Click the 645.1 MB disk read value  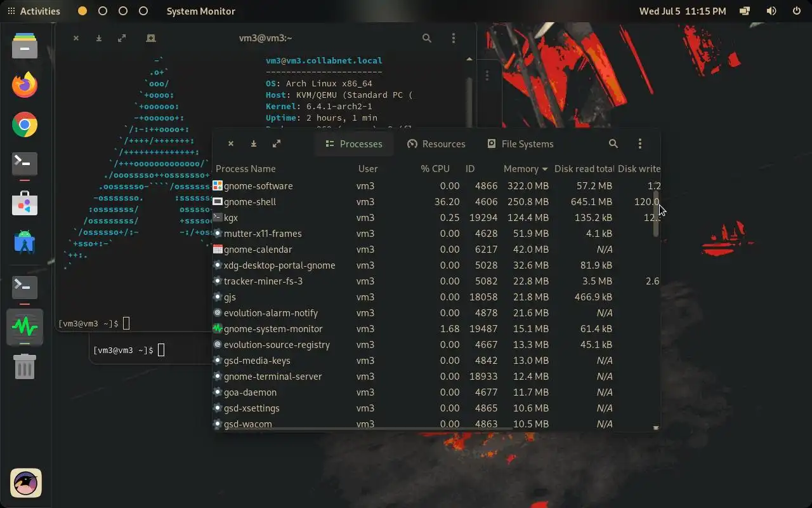591,201
